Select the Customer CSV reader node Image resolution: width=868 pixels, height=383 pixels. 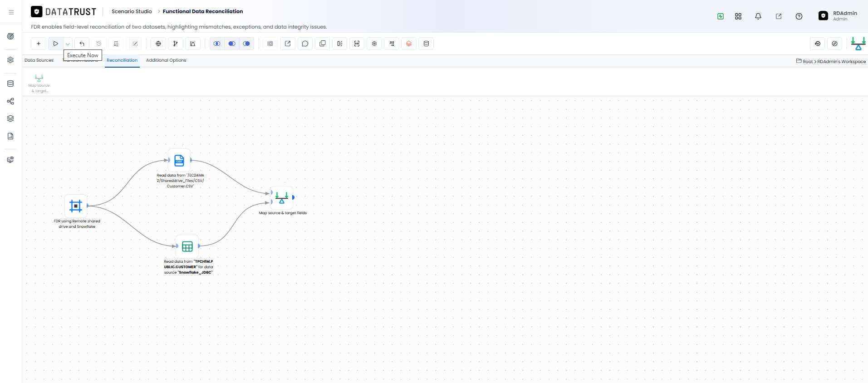[179, 160]
